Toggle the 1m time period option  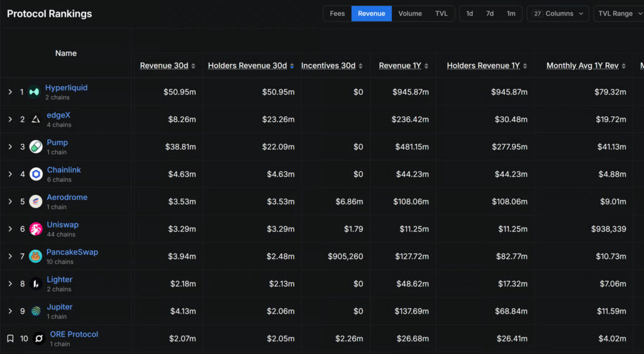511,14
